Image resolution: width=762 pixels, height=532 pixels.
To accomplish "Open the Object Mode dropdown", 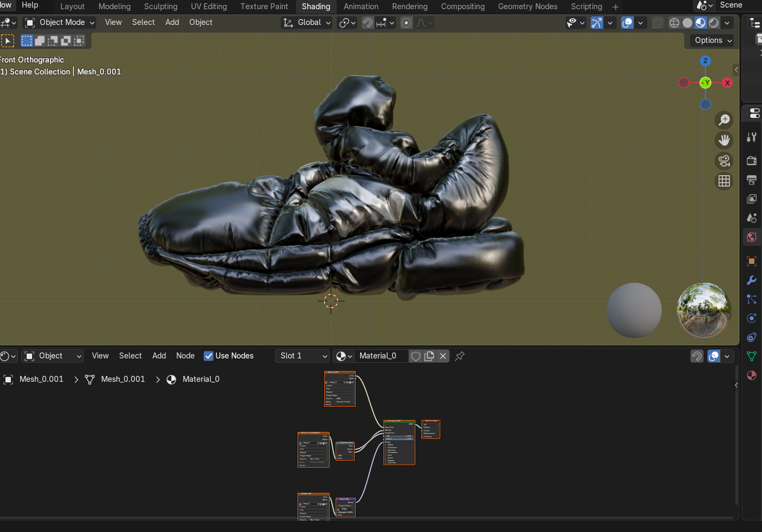I will coord(60,22).
